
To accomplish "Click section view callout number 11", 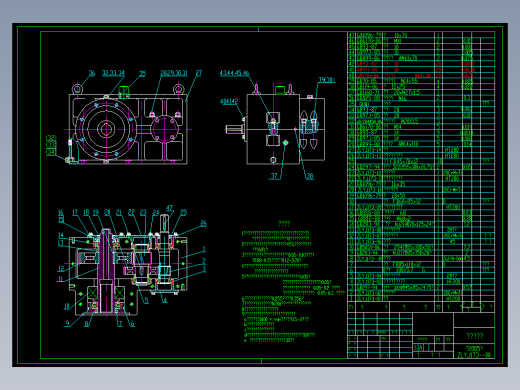I will (x=61, y=279).
